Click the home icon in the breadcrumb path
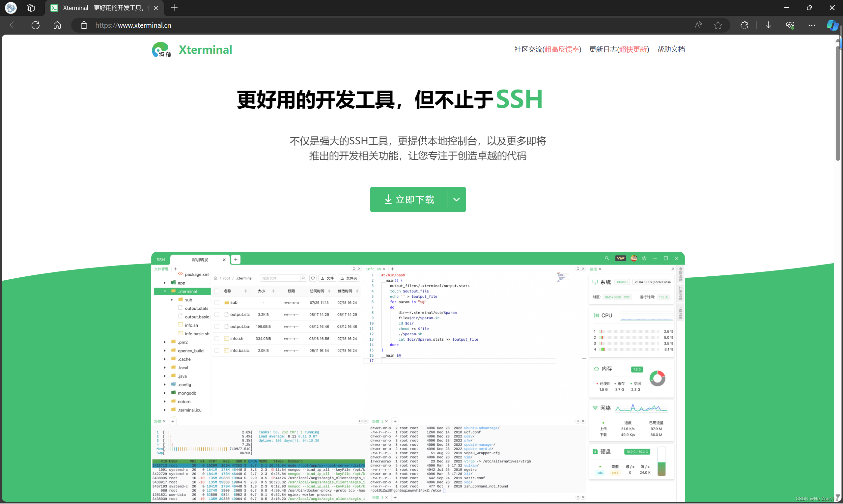This screenshot has width=843, height=504. click(x=215, y=278)
